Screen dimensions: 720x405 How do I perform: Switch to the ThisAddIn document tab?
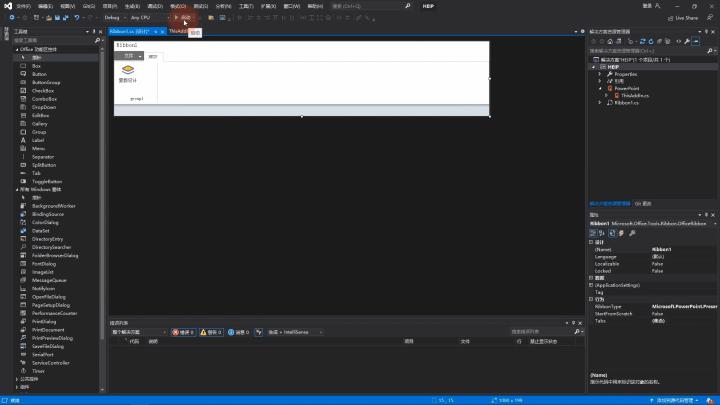[x=178, y=31]
